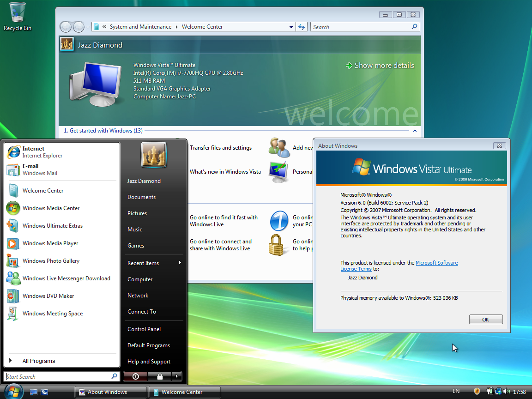Click the chess user picture in Start menu

[x=154, y=155]
